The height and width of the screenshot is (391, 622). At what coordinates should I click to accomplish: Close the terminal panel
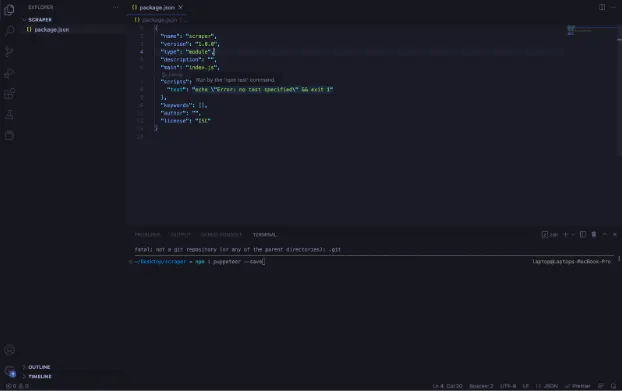[x=615, y=234]
